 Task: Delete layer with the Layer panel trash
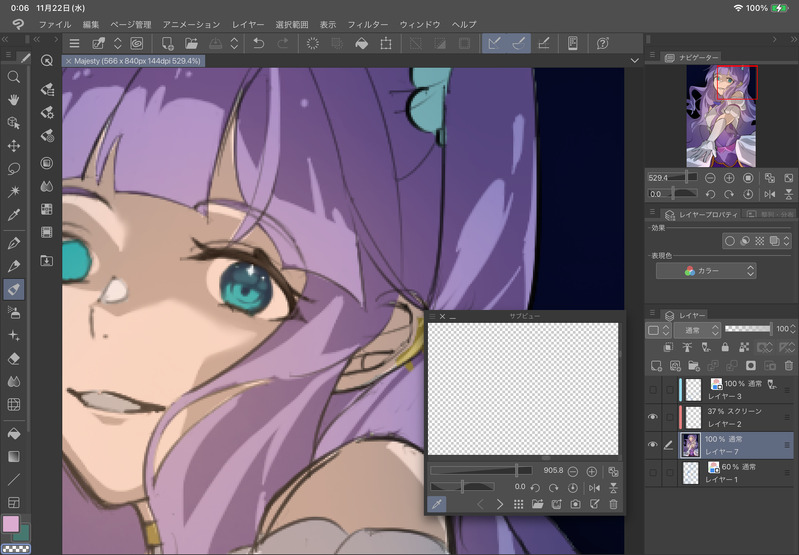coord(789,365)
